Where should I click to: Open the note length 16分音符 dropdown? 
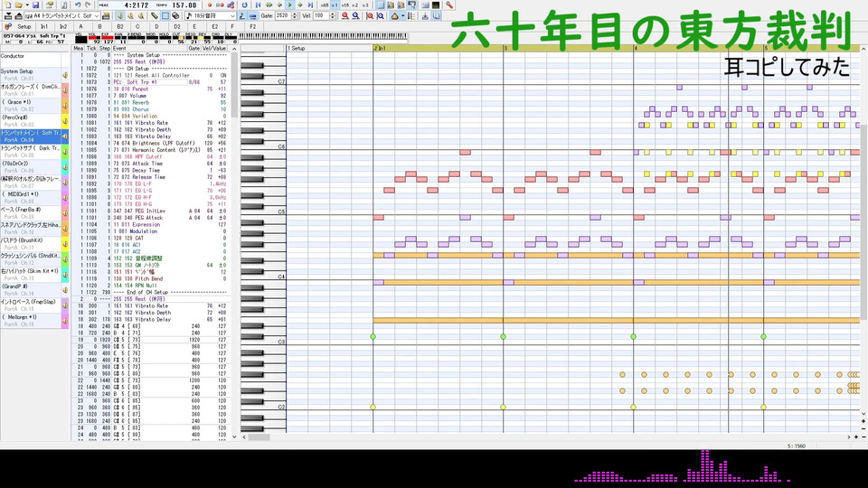[x=232, y=16]
